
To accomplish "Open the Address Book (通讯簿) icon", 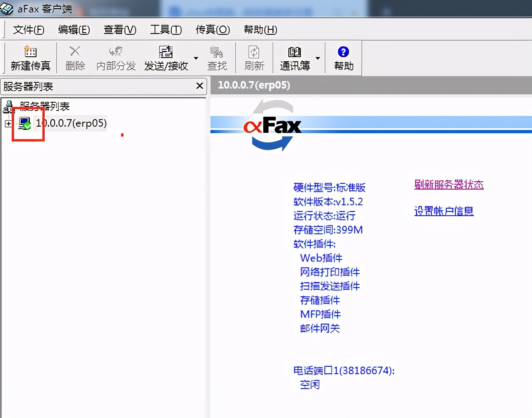I will pos(295,52).
